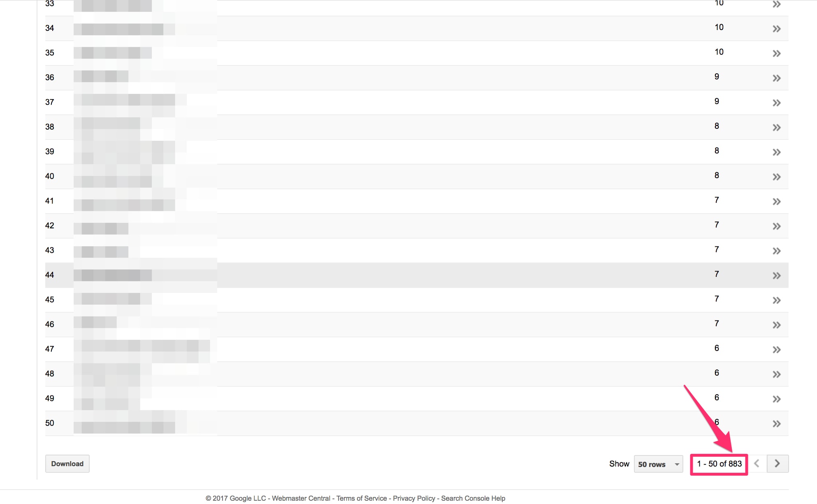Expand row 44 details
This screenshot has width=817, height=504.
(776, 275)
